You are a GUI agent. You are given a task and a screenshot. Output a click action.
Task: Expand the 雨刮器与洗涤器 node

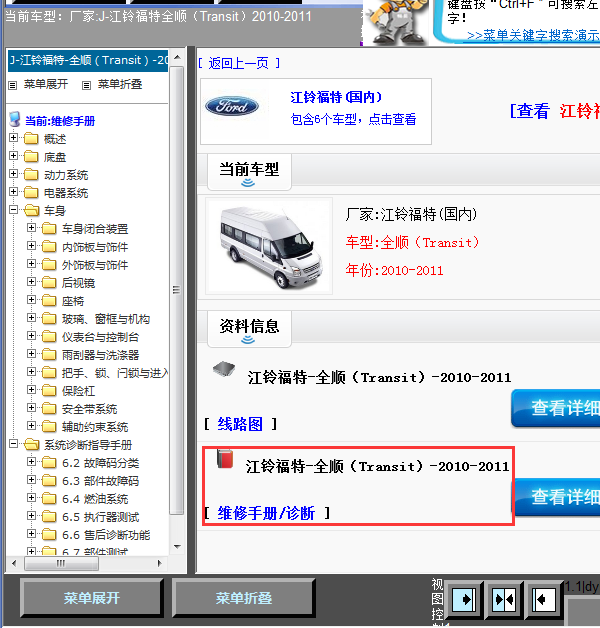point(31,354)
